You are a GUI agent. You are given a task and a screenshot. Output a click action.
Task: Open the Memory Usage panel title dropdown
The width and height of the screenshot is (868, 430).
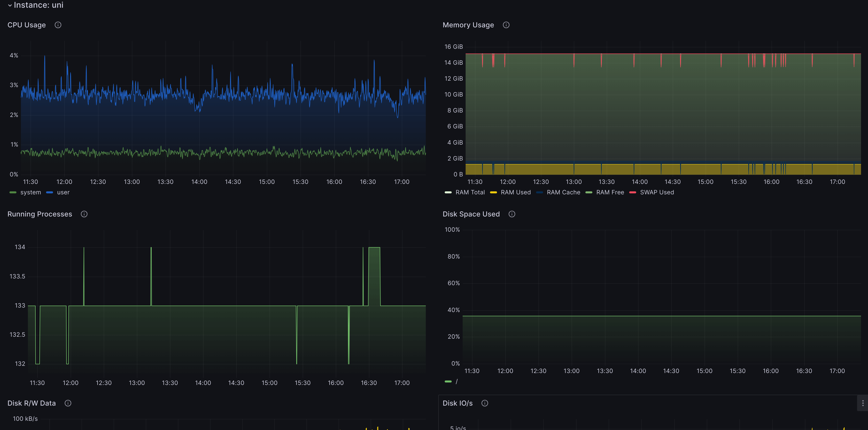(468, 25)
